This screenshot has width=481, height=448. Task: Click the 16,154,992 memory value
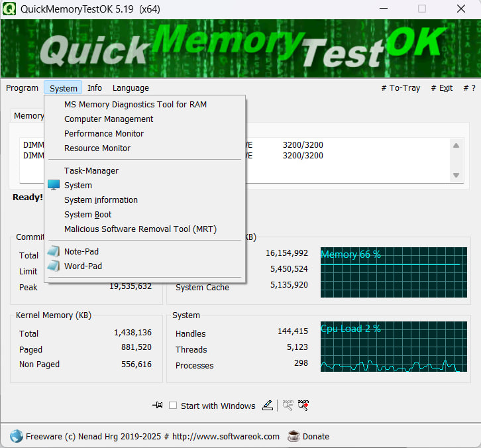(x=287, y=253)
